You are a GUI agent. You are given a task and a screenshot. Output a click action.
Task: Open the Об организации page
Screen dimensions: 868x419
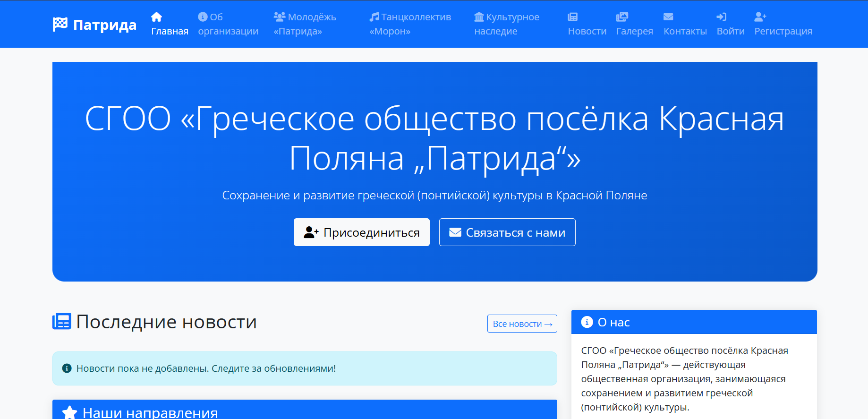point(228,24)
